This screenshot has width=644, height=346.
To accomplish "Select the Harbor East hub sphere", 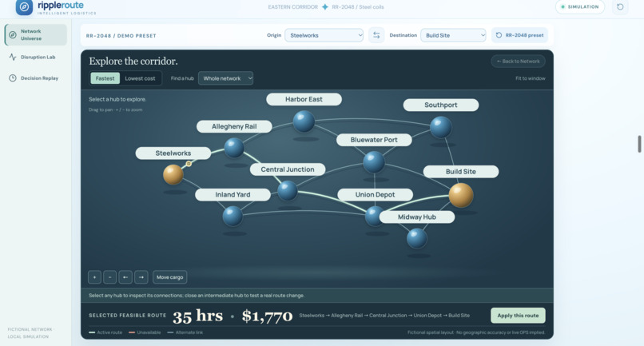I will pos(304,121).
